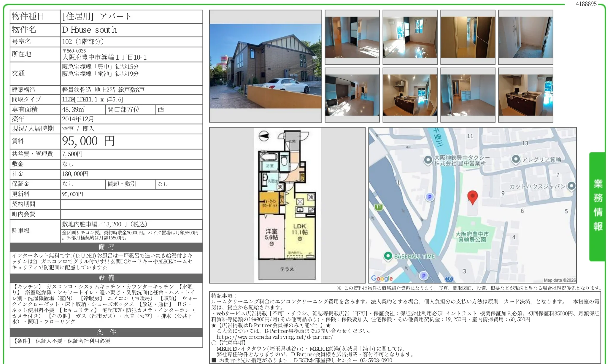Click the LDK 11.1帖 label on the floor plan
Viewport: 610px width, 364px height.
299,229
